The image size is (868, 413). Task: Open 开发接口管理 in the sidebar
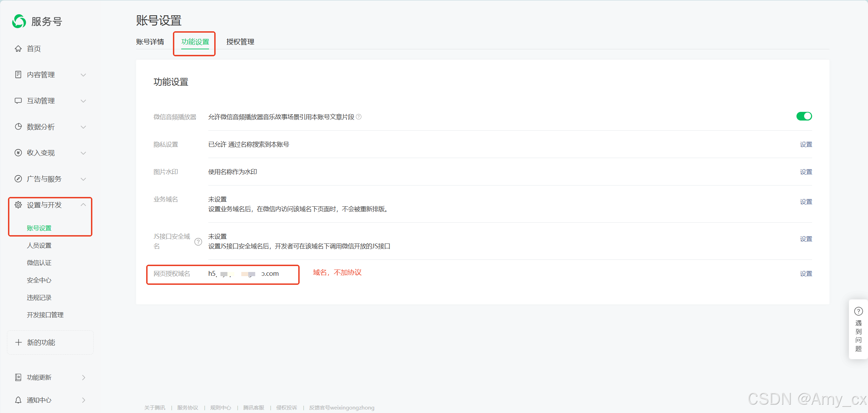tap(45, 315)
